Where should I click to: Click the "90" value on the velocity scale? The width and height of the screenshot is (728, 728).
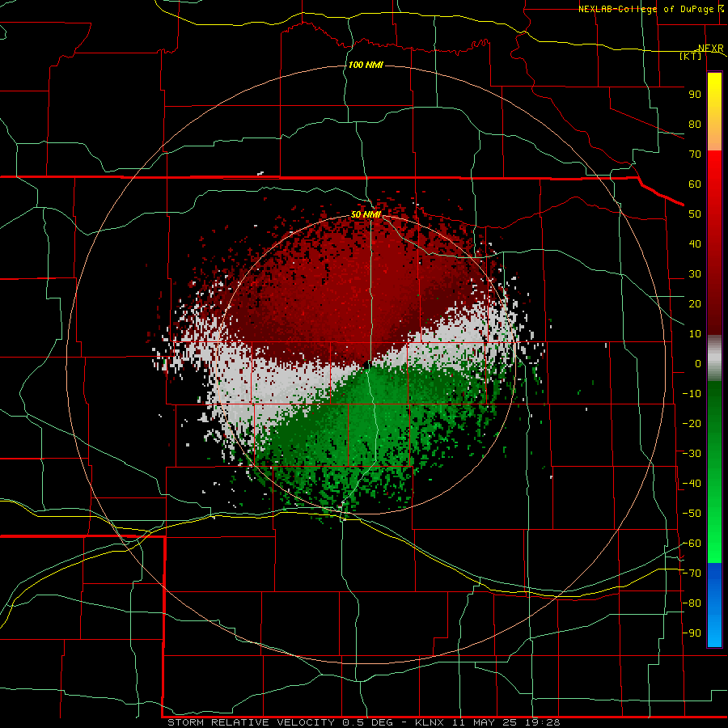(x=695, y=95)
